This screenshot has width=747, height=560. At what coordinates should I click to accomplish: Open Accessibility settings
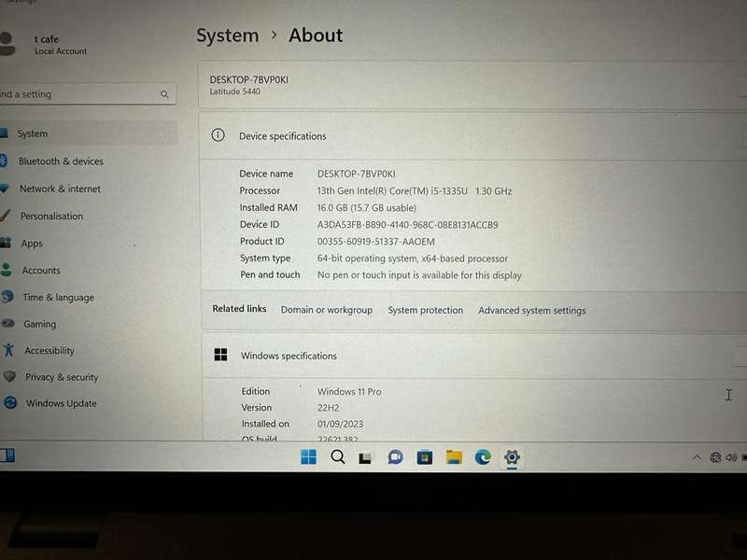coord(88,351)
